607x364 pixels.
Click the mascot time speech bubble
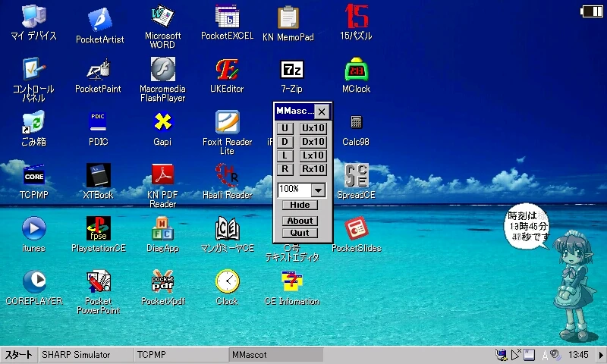tap(527, 227)
